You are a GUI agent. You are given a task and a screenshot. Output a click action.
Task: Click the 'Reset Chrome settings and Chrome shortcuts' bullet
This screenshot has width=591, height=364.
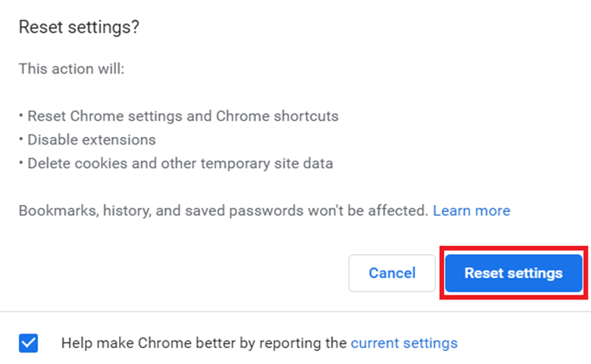click(182, 117)
